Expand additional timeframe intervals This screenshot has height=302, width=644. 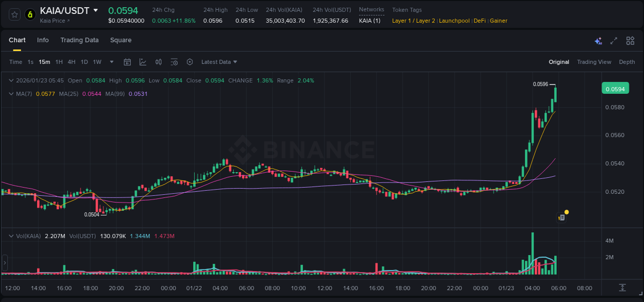click(x=111, y=62)
